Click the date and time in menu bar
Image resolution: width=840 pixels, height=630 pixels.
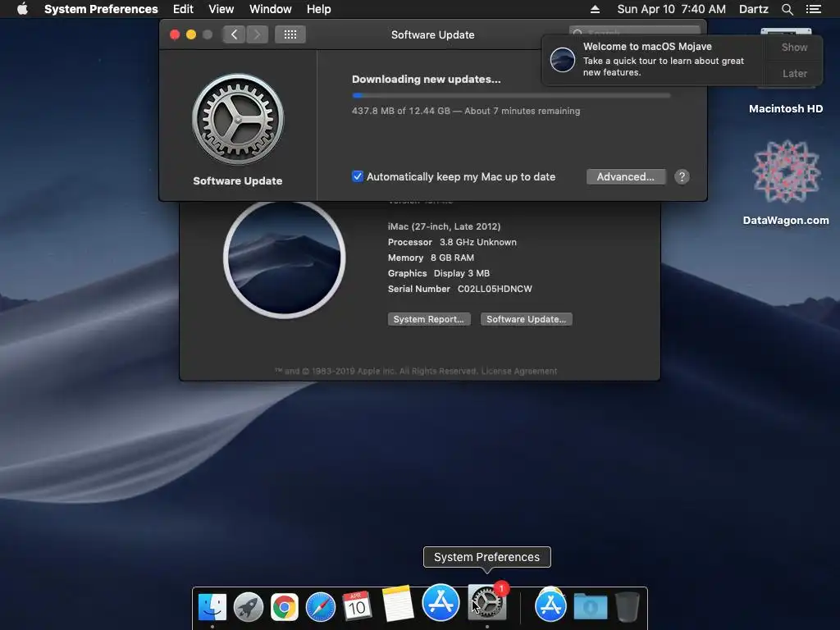(x=671, y=9)
